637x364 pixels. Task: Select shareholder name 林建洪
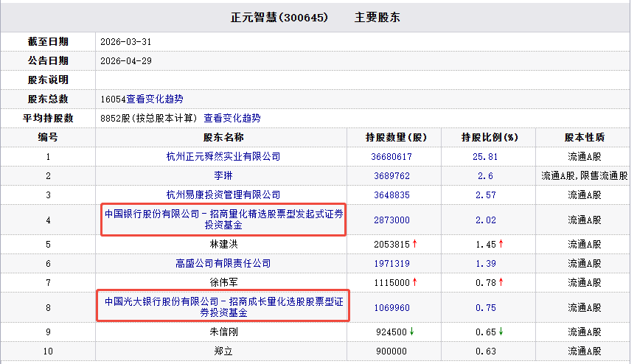(x=223, y=245)
